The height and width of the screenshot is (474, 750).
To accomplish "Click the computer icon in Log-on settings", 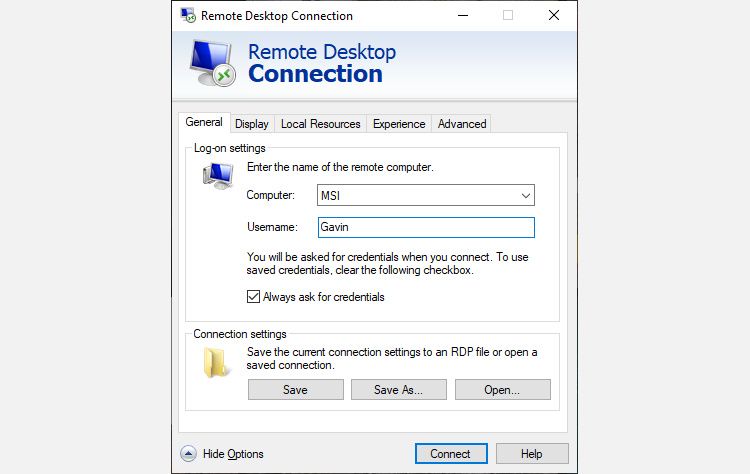I will point(218,175).
